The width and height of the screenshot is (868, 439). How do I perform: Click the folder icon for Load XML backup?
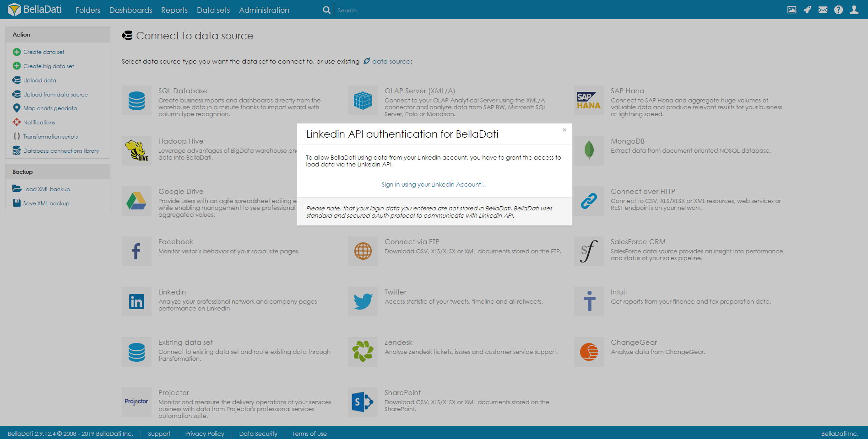tap(17, 188)
